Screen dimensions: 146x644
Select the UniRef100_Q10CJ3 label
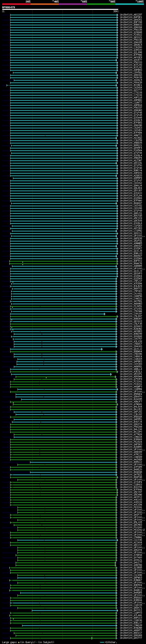click(131, 271)
